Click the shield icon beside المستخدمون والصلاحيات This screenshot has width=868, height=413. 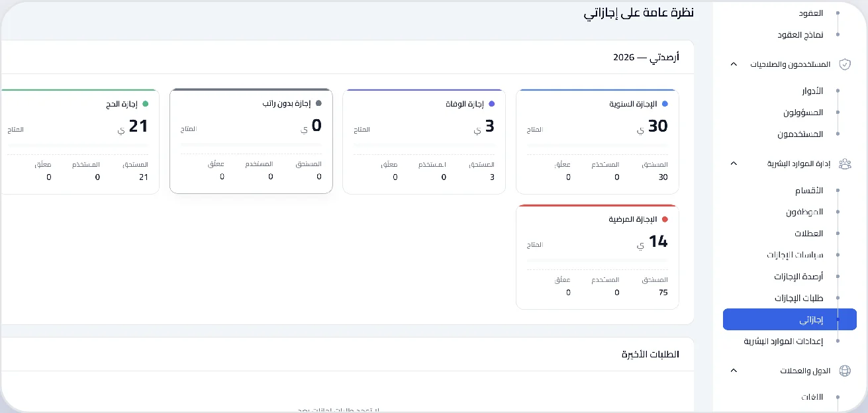(x=844, y=64)
